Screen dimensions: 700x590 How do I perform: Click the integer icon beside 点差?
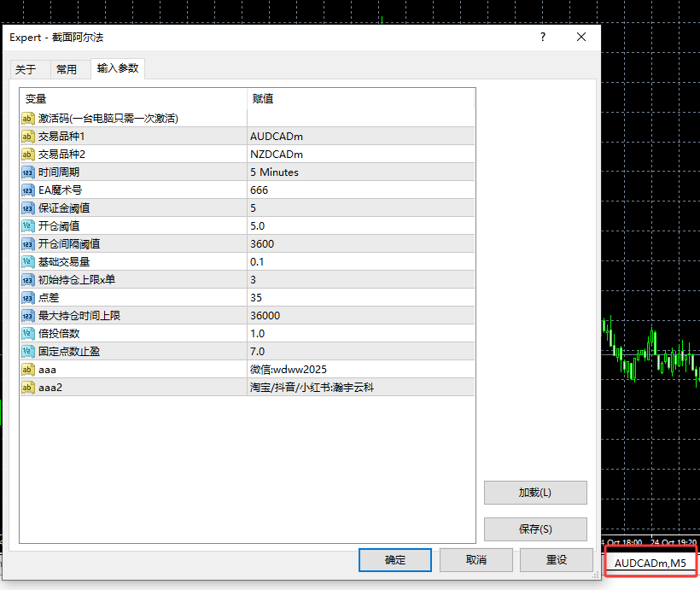tap(27, 297)
